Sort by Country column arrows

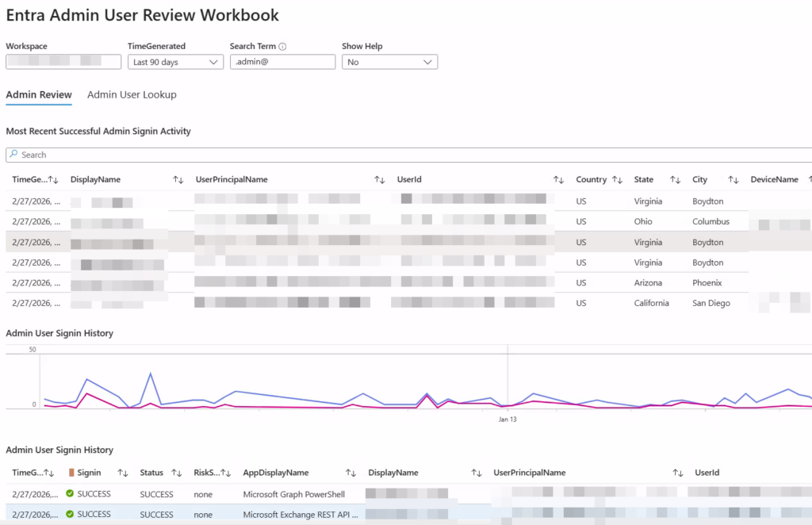tap(617, 180)
